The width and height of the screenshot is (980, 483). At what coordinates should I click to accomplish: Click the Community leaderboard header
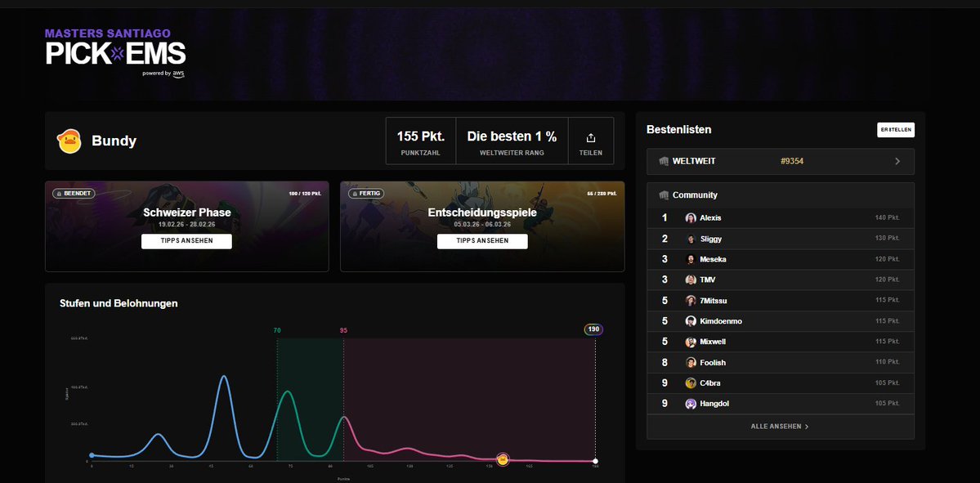point(780,195)
